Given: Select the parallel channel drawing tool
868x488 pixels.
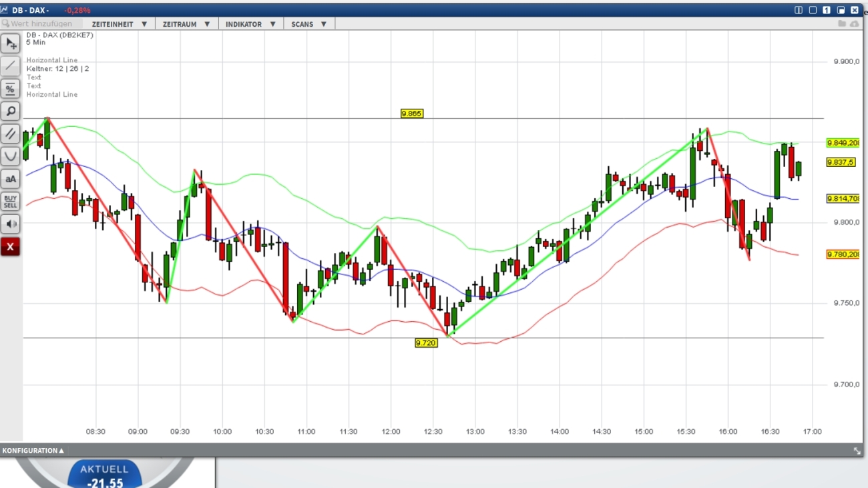Looking at the screenshot, I should pyautogui.click(x=10, y=134).
